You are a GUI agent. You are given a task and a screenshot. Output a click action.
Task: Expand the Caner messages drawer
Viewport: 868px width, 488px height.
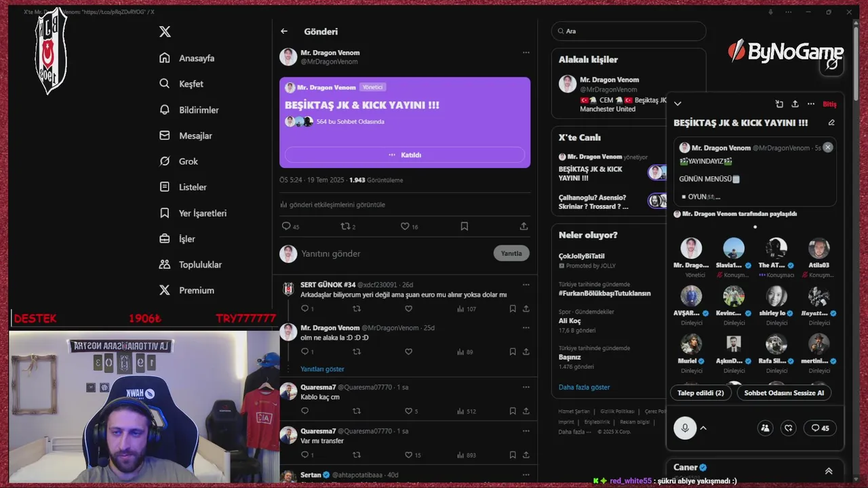829,471
